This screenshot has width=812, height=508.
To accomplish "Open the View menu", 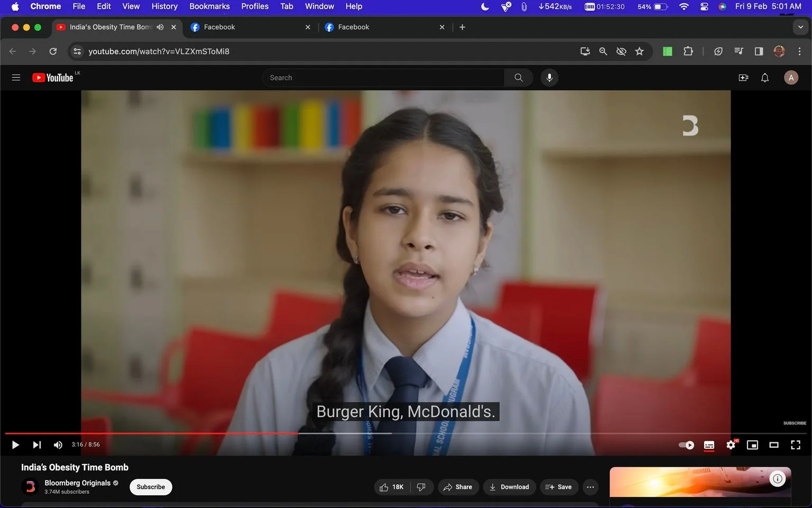I will [x=131, y=6].
